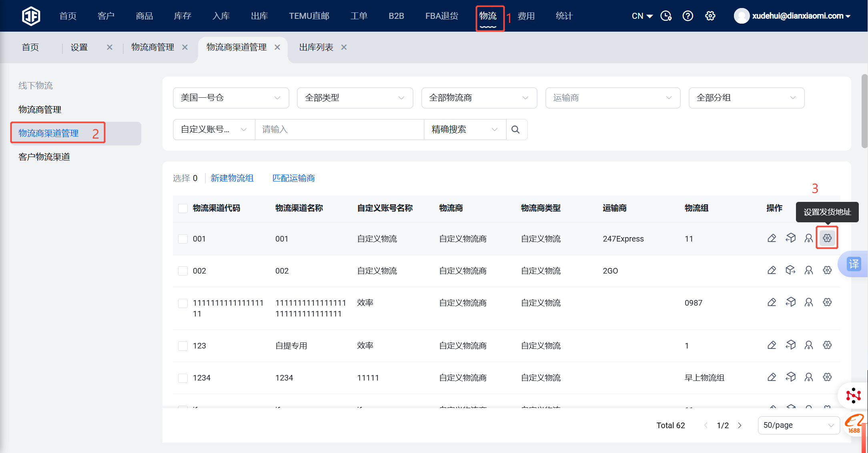Click the 新建物流组 link

tap(232, 178)
